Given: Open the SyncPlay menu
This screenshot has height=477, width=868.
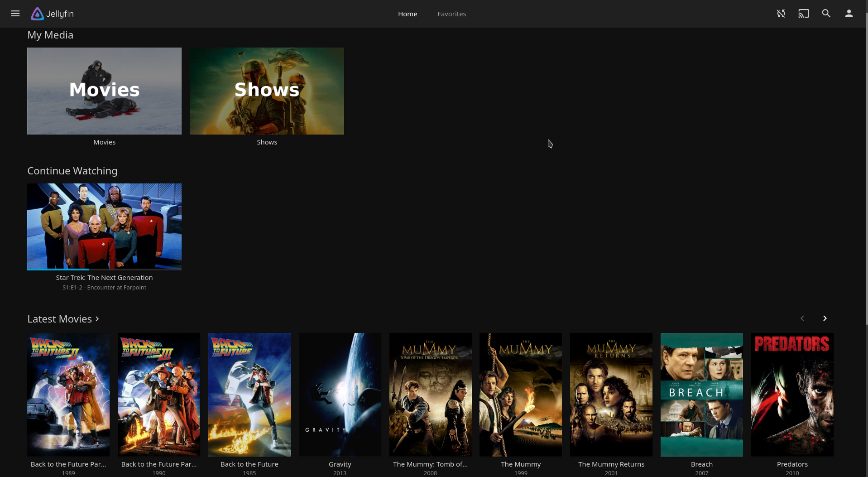Looking at the screenshot, I should pos(781,14).
